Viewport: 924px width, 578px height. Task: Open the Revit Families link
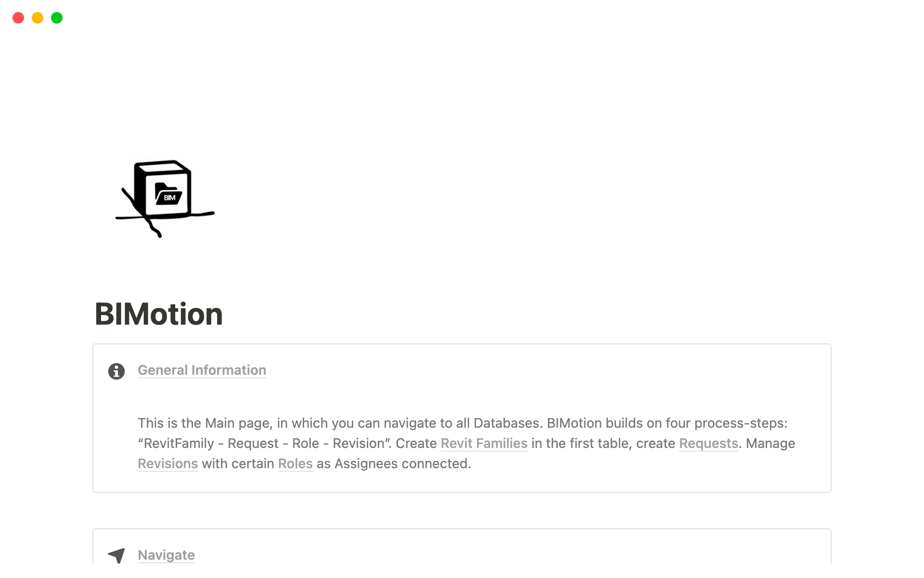tap(484, 443)
